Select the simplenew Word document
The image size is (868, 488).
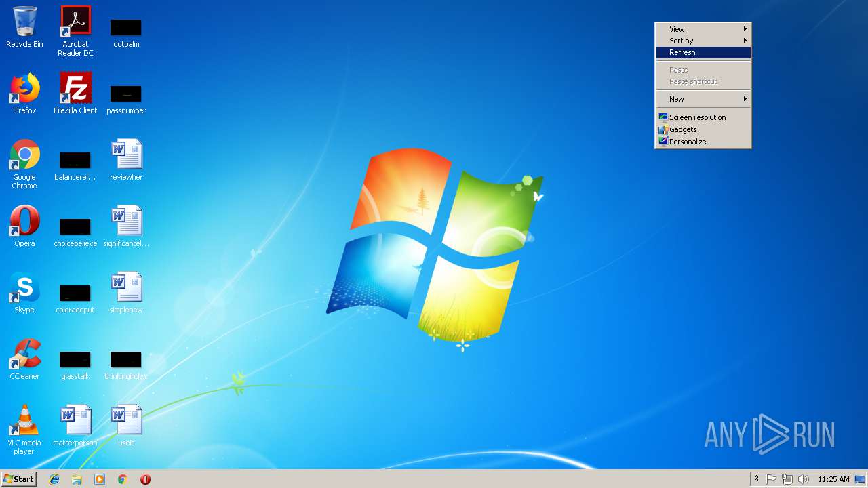point(126,293)
